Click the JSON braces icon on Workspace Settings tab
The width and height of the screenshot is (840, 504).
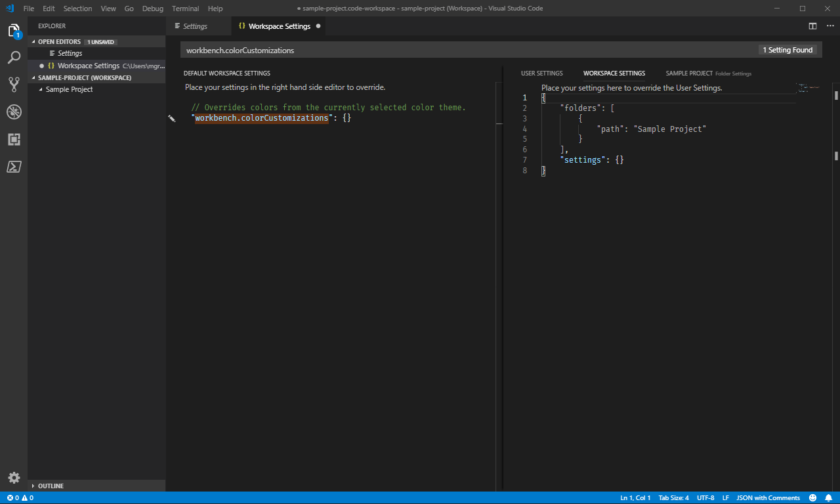tap(242, 26)
